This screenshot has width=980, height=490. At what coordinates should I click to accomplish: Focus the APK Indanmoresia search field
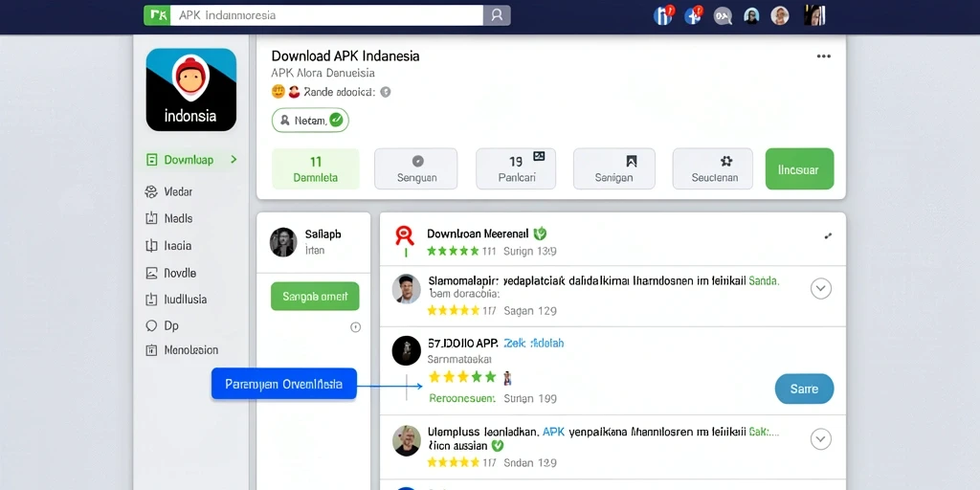tap(326, 15)
